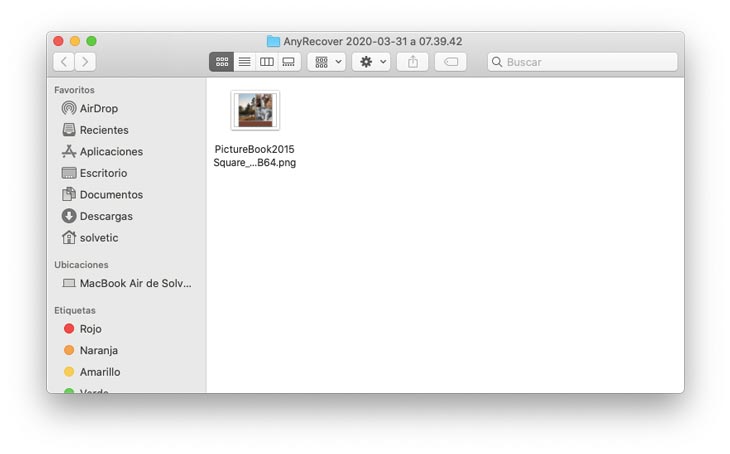Click the Edit Tags toolbar button
Image resolution: width=730 pixels, height=454 pixels.
[451, 62]
